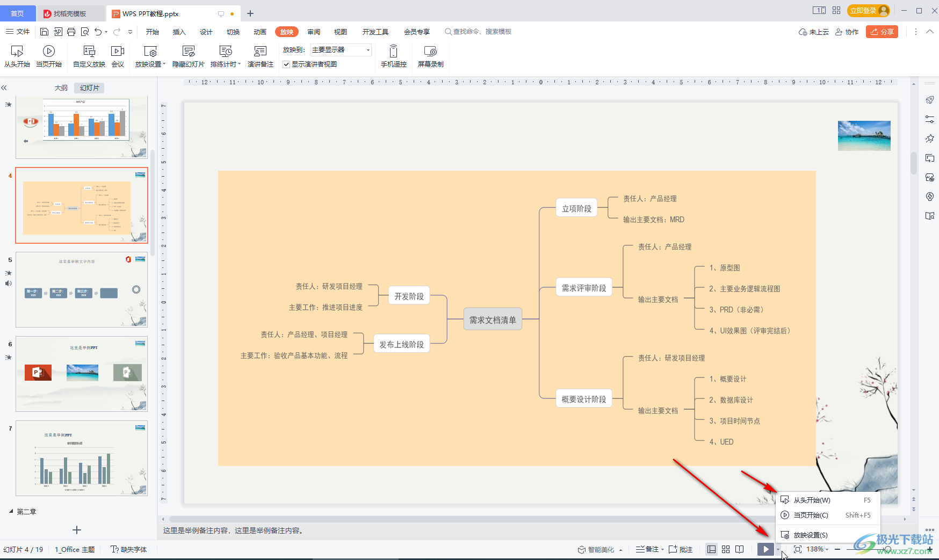
Task: Open 备注 notes dropdown in status bar
Action: [649, 549]
